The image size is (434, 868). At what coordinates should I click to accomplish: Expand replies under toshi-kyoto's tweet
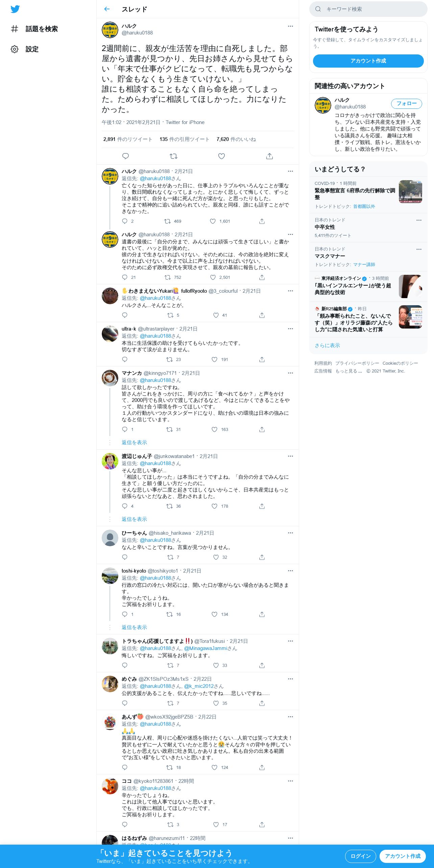click(x=134, y=627)
